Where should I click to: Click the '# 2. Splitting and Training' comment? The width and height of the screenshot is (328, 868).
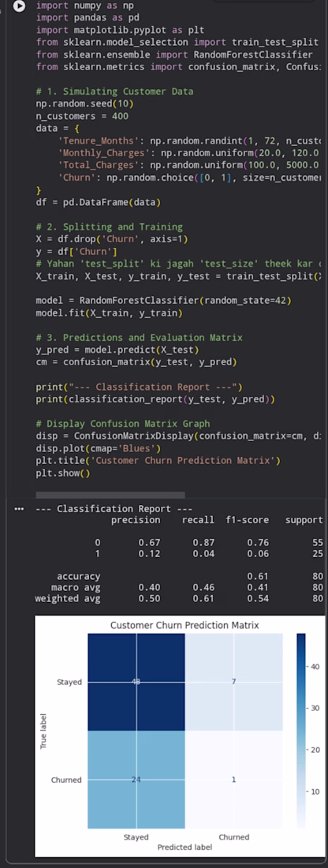coord(109,226)
